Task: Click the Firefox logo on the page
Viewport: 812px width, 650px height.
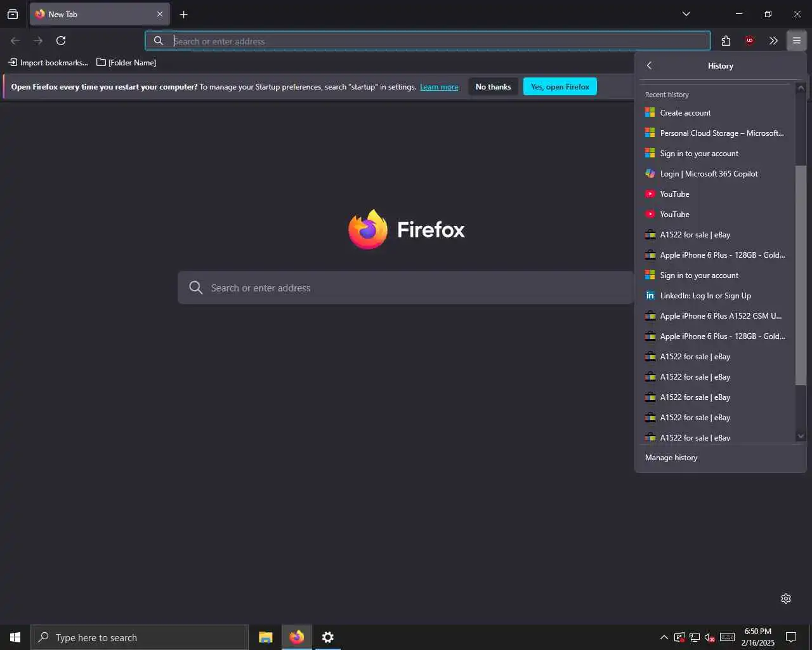Action: [368, 229]
